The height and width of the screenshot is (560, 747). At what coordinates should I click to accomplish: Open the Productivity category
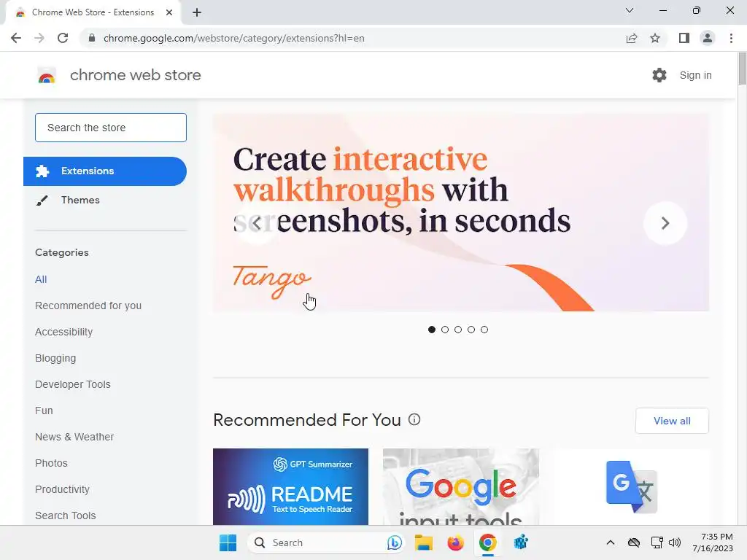click(x=63, y=489)
